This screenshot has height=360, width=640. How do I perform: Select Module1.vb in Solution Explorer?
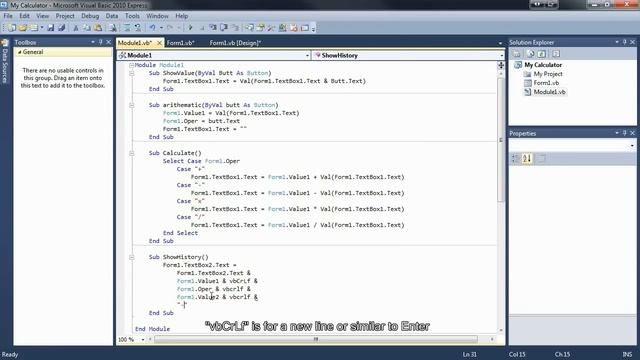point(549,92)
